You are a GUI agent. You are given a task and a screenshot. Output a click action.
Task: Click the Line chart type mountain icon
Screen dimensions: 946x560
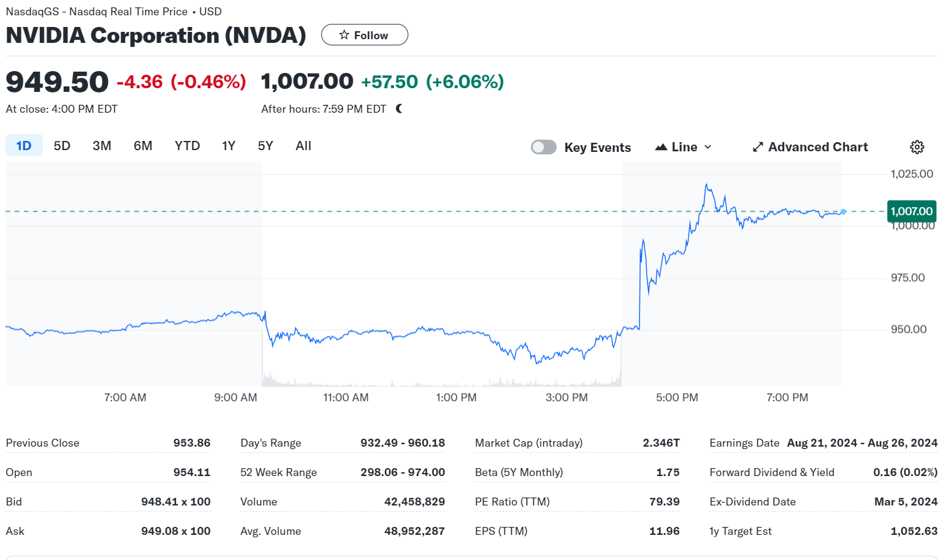point(661,147)
